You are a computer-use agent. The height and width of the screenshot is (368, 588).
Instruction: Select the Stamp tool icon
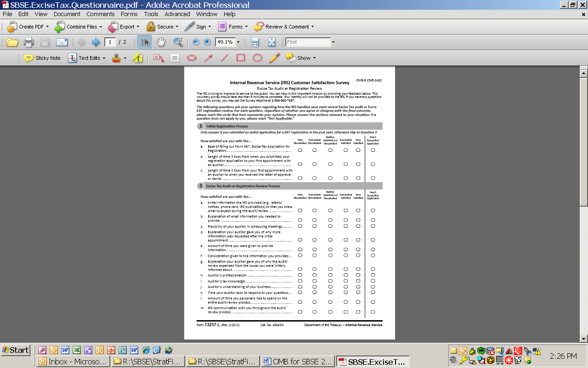coord(117,58)
